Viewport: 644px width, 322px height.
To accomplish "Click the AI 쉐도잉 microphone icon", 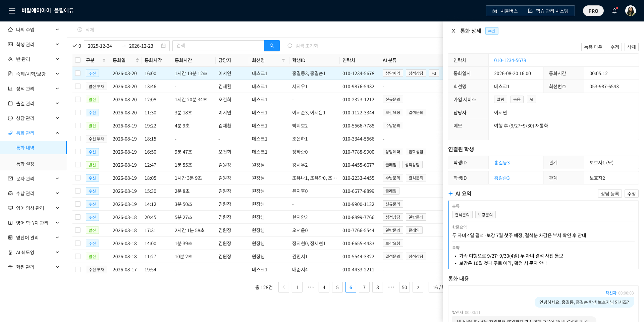I will click(x=10, y=252).
